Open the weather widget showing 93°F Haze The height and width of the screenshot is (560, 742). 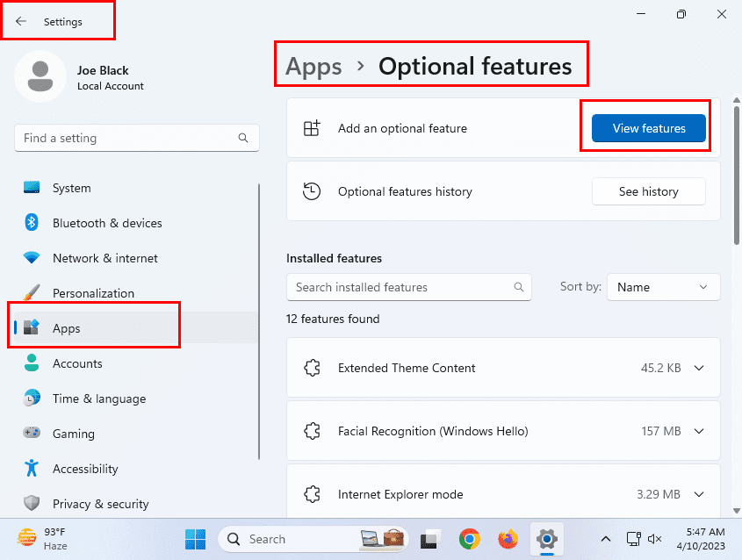click(43, 539)
